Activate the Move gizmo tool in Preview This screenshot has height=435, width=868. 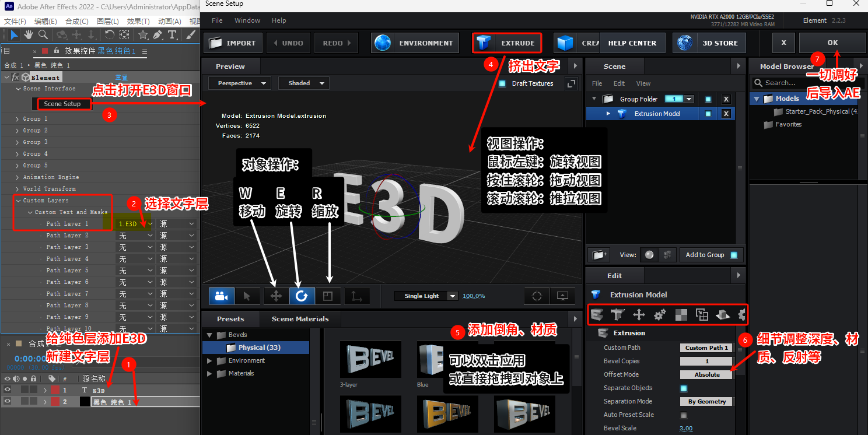pos(276,296)
